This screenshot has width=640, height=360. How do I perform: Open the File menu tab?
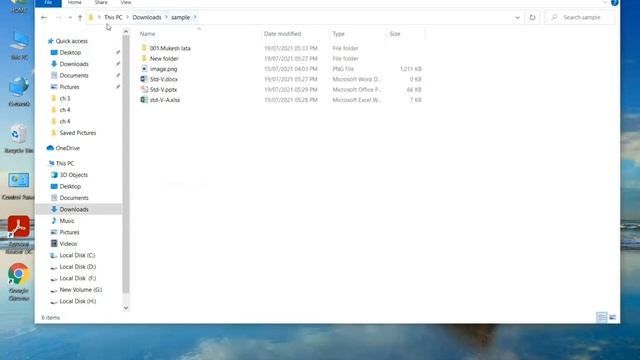48,3
